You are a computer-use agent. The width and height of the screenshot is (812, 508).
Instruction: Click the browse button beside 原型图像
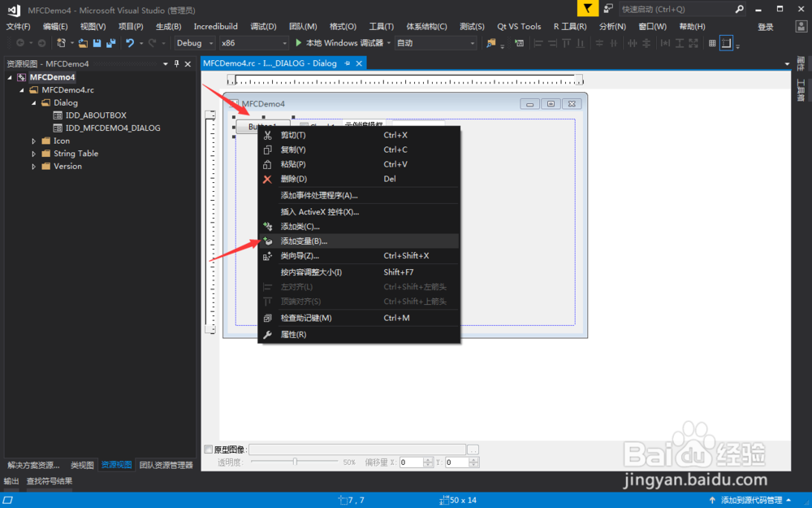click(473, 449)
